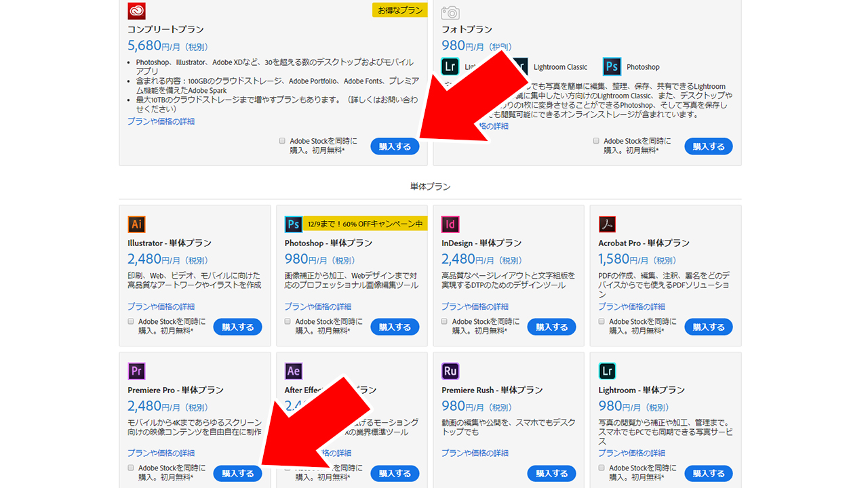Click the Acrobat Pro 1,580円/月 price
Image resolution: width=868 pixels, height=488 pixels.
click(637, 260)
